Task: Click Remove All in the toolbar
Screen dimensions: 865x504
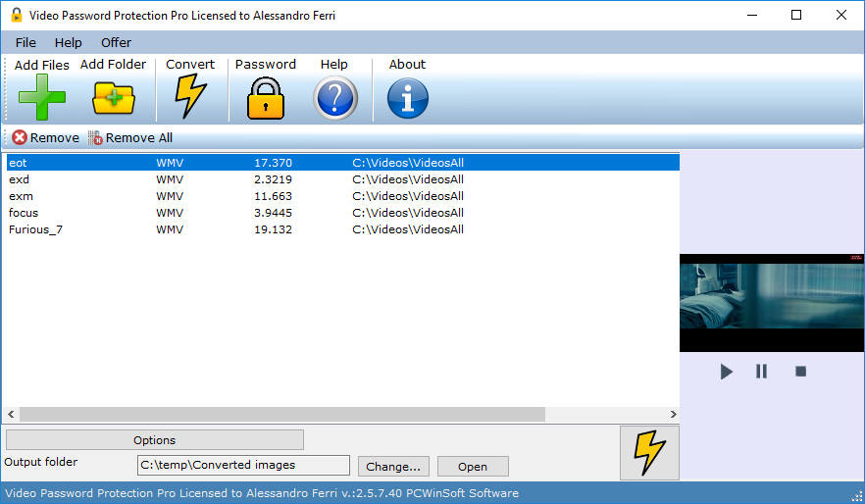Action: coord(130,137)
